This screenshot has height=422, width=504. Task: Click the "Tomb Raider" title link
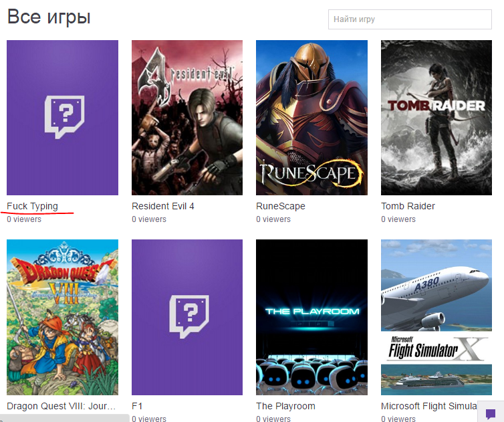[408, 206]
